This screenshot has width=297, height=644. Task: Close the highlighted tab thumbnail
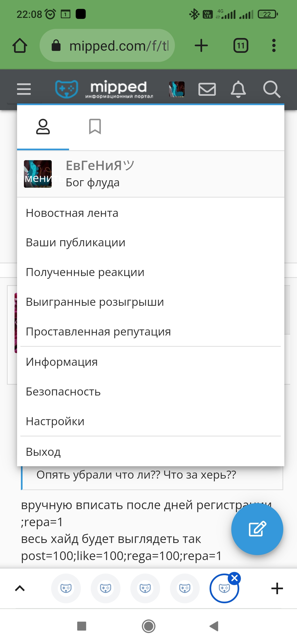tap(235, 578)
